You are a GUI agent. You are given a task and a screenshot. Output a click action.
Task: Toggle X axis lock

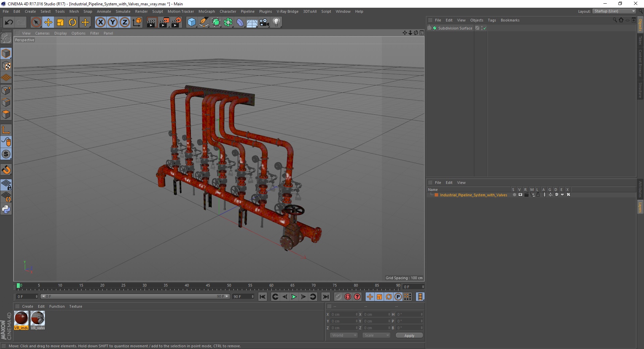pos(100,22)
